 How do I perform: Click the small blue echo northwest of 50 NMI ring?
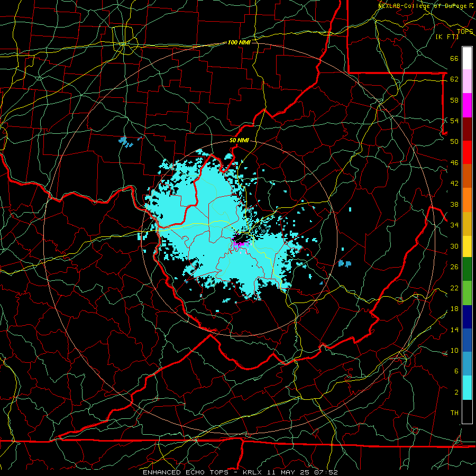[126, 142]
